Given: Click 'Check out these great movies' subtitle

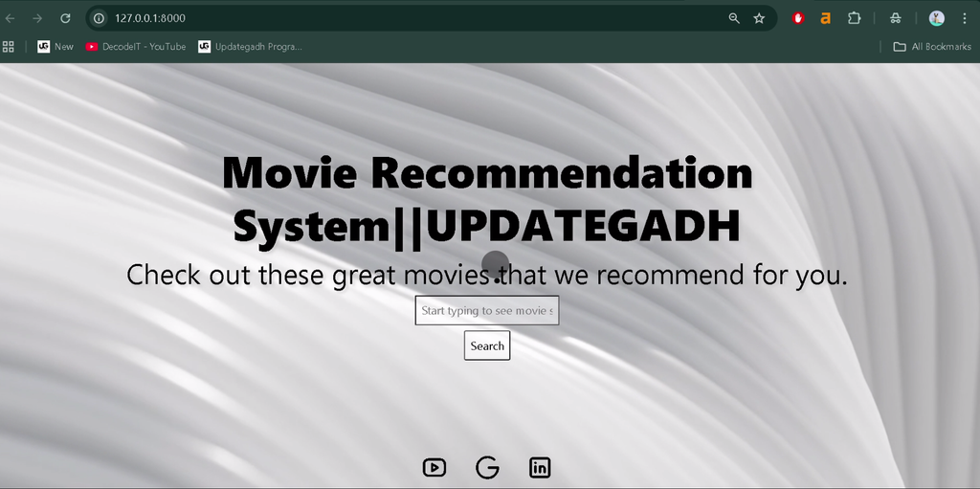Looking at the screenshot, I should (487, 275).
